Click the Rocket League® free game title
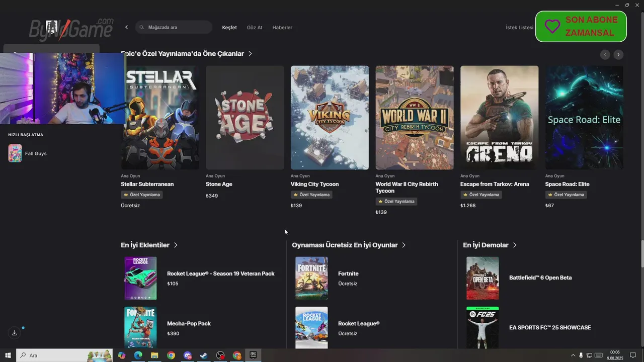 pos(359,324)
